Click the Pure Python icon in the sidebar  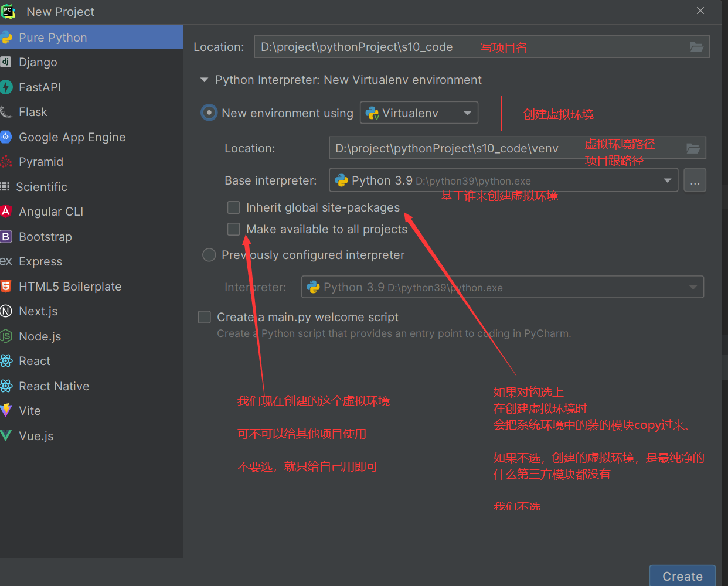[x=6, y=38]
